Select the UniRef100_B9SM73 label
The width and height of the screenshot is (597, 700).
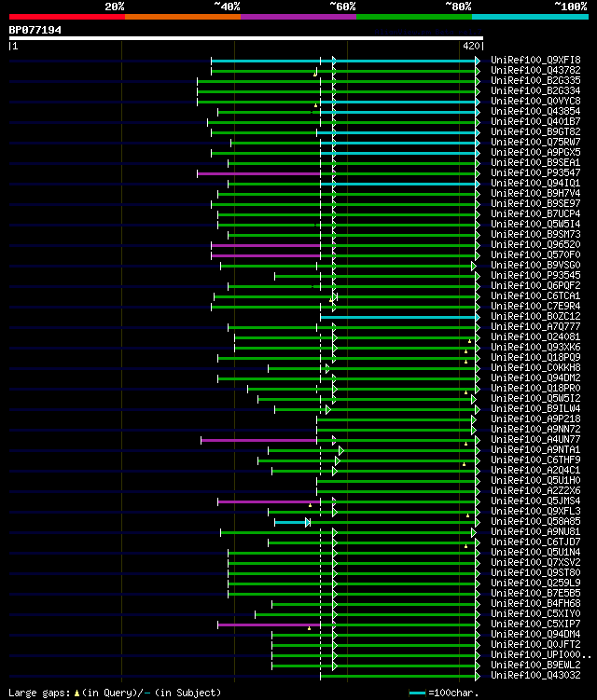click(535, 234)
